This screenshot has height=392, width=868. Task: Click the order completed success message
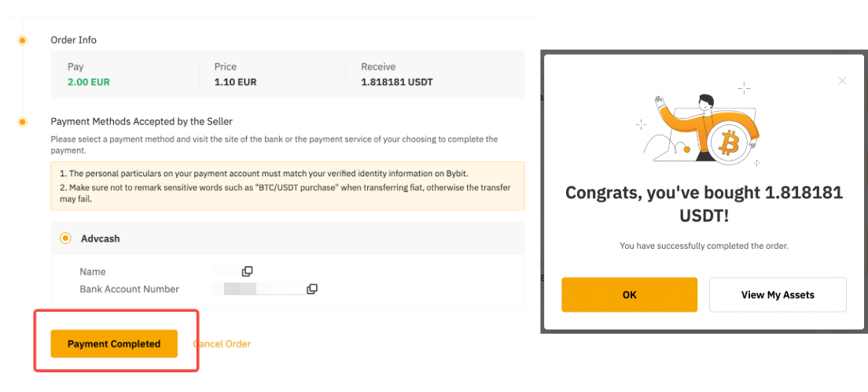coord(704,246)
